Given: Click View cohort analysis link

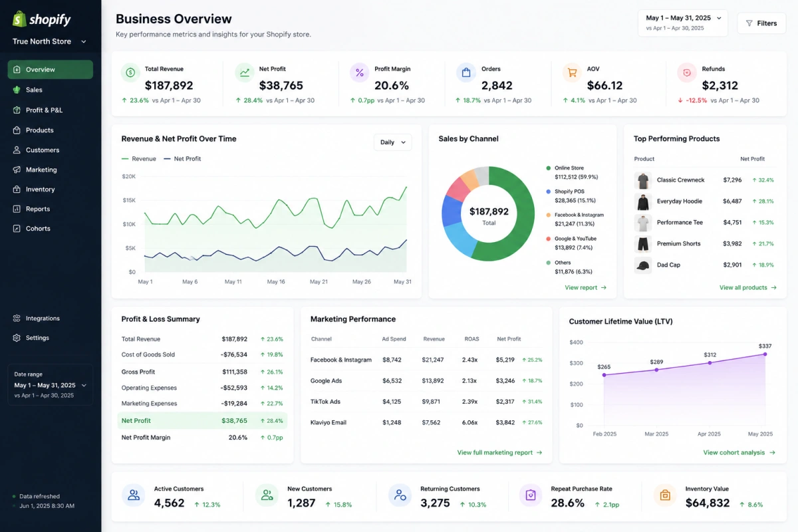Looking at the screenshot, I should click(x=739, y=453).
